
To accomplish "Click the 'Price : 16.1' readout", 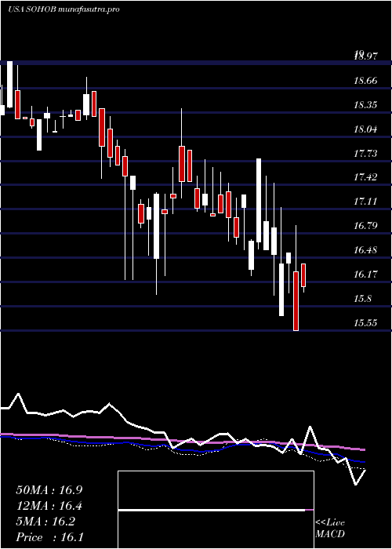I will pos(49,537).
